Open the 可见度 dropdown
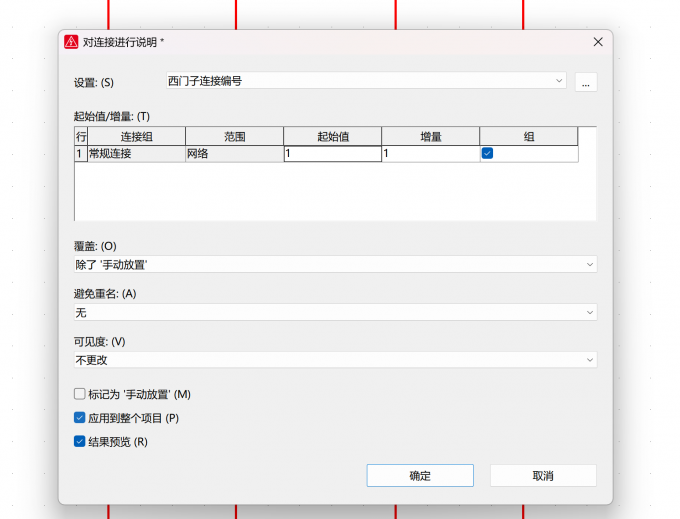Viewport: 680px width, 519px height. pyautogui.click(x=335, y=360)
